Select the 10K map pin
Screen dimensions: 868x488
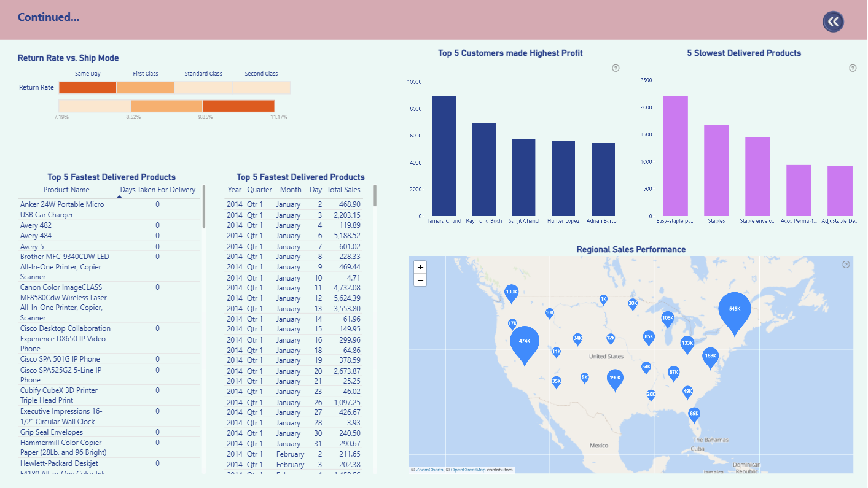pos(550,314)
